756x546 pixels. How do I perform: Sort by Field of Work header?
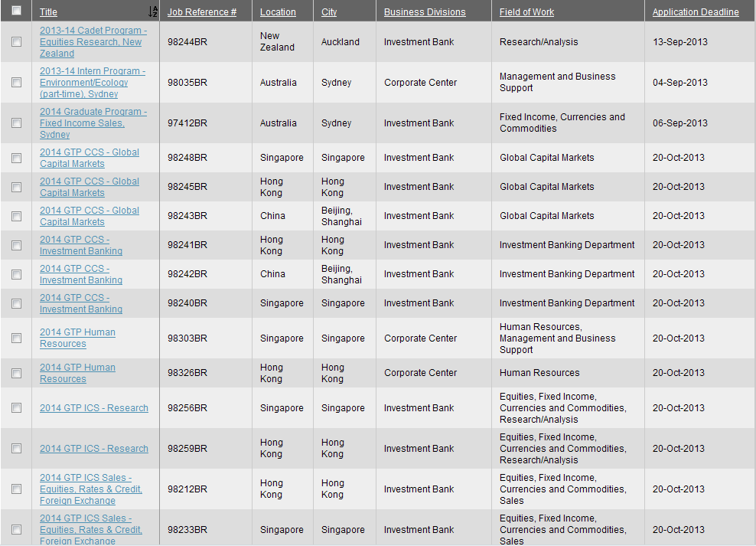coord(526,12)
